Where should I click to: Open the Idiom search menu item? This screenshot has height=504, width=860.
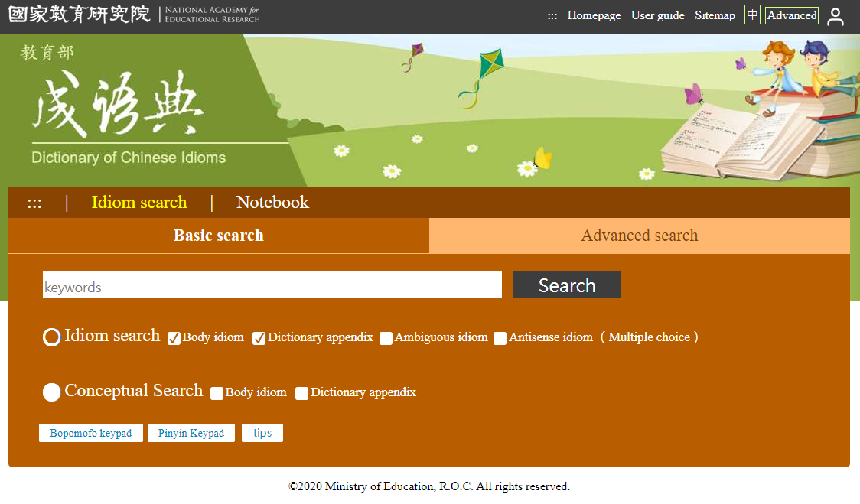(x=139, y=203)
